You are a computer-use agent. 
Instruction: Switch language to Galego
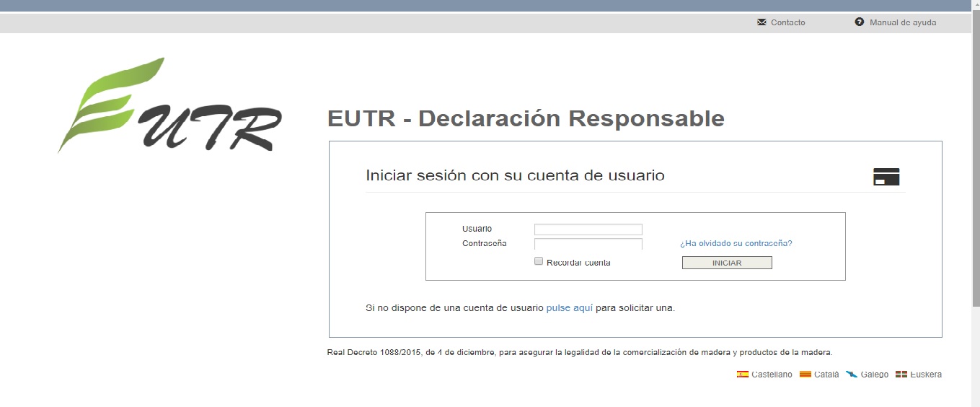click(x=875, y=375)
